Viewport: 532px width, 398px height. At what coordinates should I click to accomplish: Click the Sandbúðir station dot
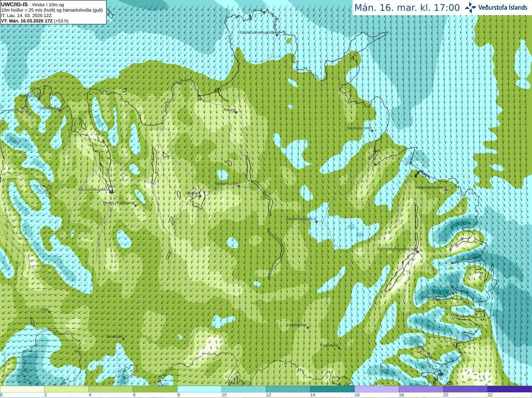123,339
